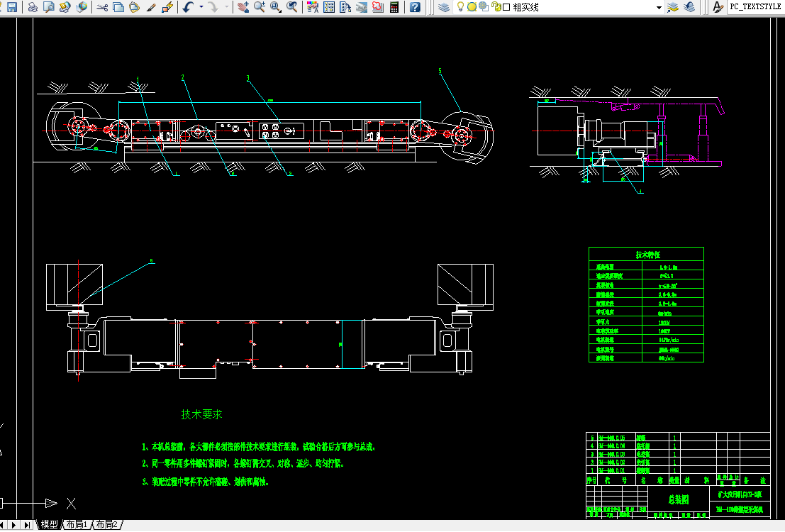
Task: Click the Copy icon
Action: [x=118, y=7]
